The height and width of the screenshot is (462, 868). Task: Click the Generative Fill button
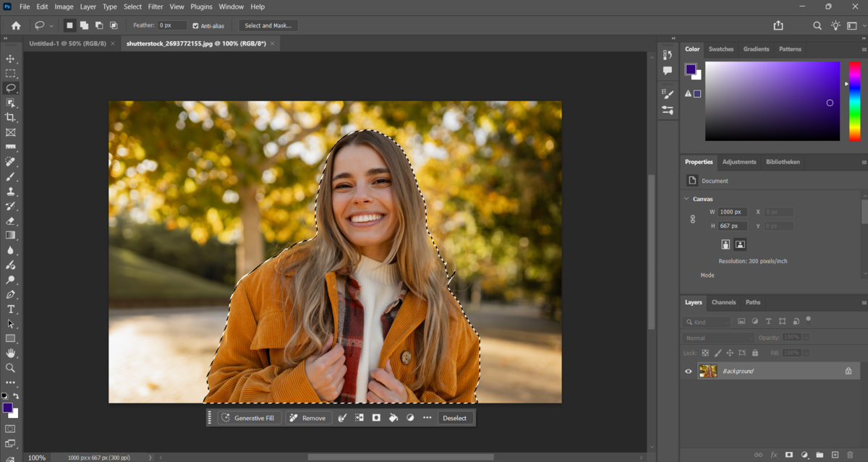248,418
